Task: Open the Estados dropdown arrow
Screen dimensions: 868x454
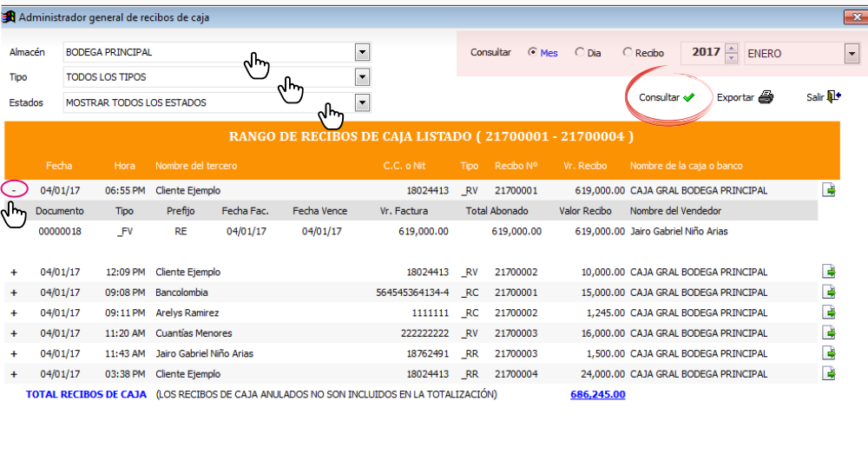Action: 362,102
